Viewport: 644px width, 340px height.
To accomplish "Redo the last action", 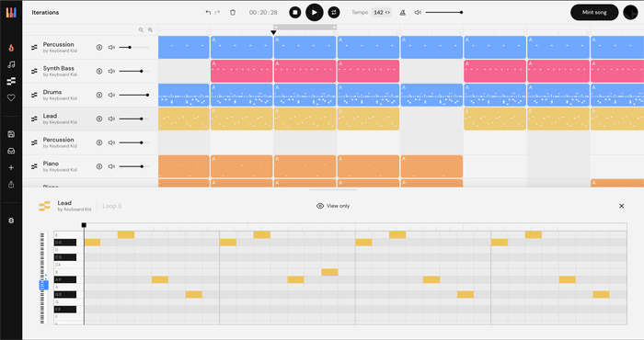I will point(217,12).
